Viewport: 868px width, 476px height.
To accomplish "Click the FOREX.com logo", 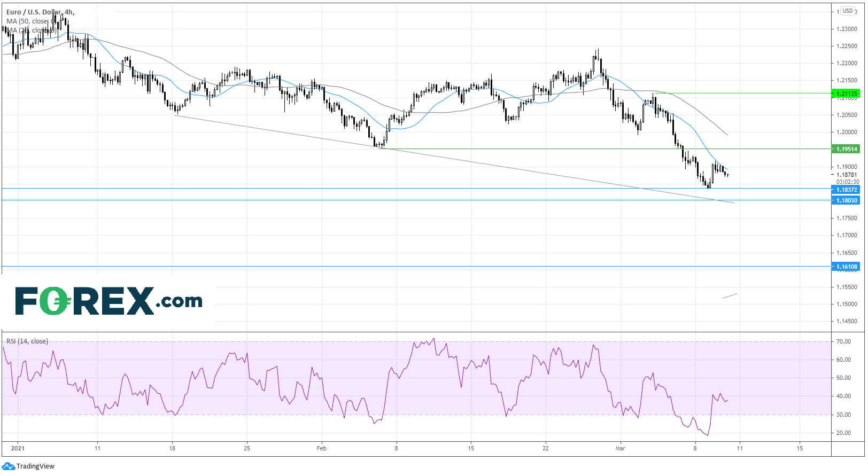I will pyautogui.click(x=108, y=301).
